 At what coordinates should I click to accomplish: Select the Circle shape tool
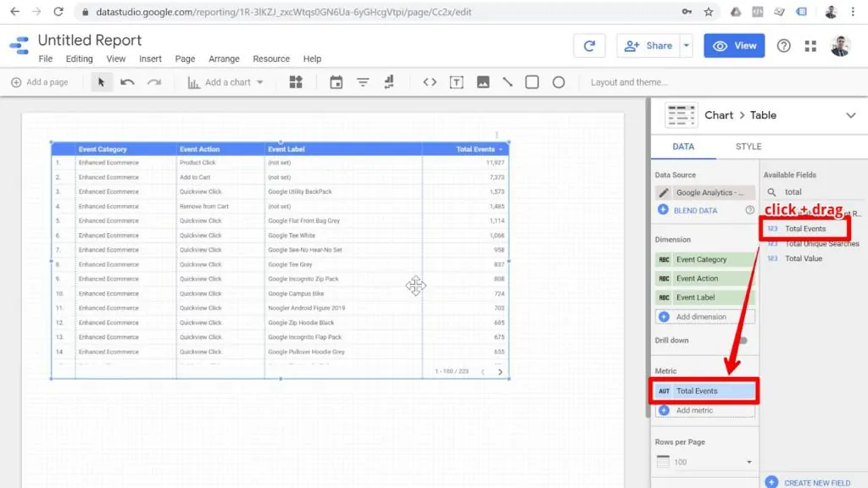click(x=559, y=82)
